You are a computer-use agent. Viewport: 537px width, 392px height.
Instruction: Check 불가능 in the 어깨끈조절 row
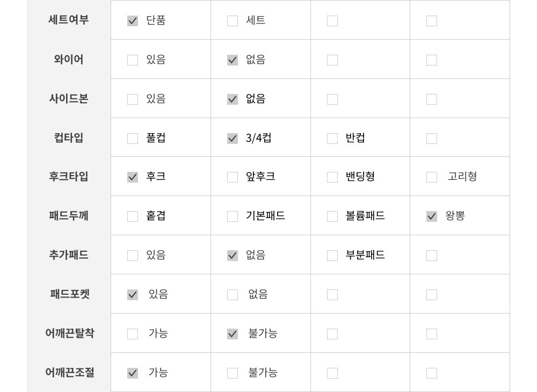coord(233,373)
